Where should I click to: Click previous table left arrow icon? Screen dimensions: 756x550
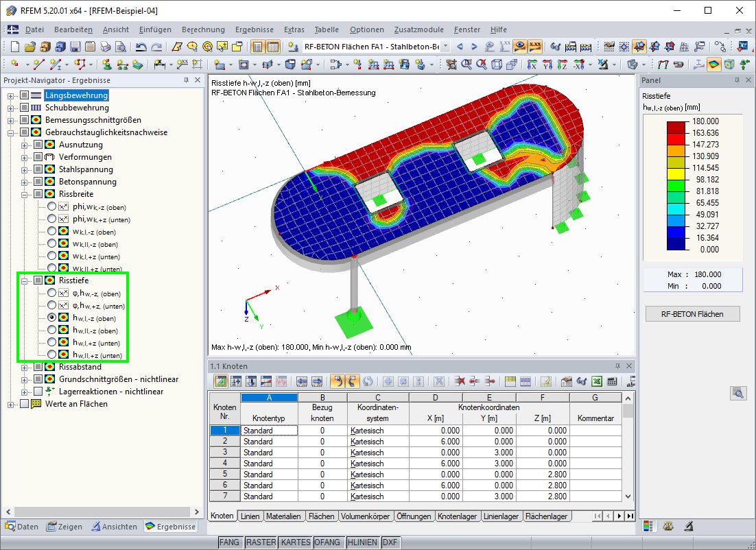[302, 382]
